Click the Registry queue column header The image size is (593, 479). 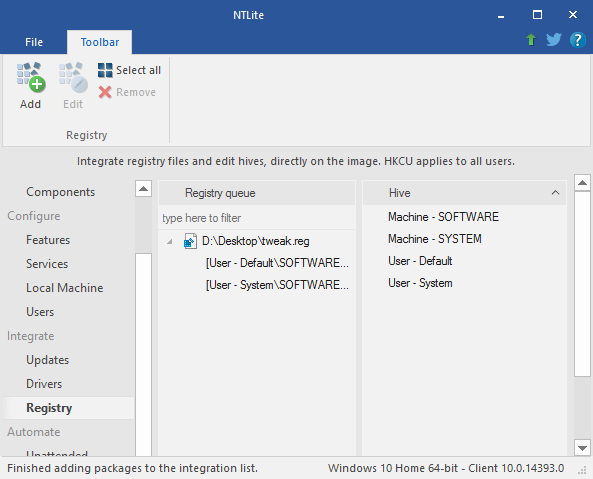(x=257, y=193)
